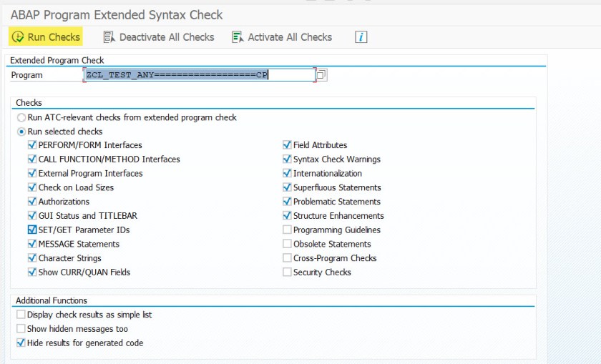Click the Deactivate All Checks icon
Viewport: 601px width, 364px height.
pos(109,36)
